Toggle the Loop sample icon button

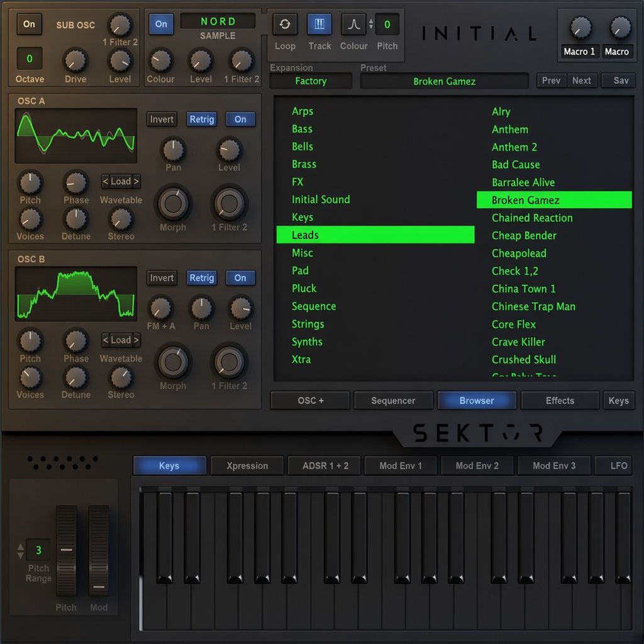tap(285, 25)
